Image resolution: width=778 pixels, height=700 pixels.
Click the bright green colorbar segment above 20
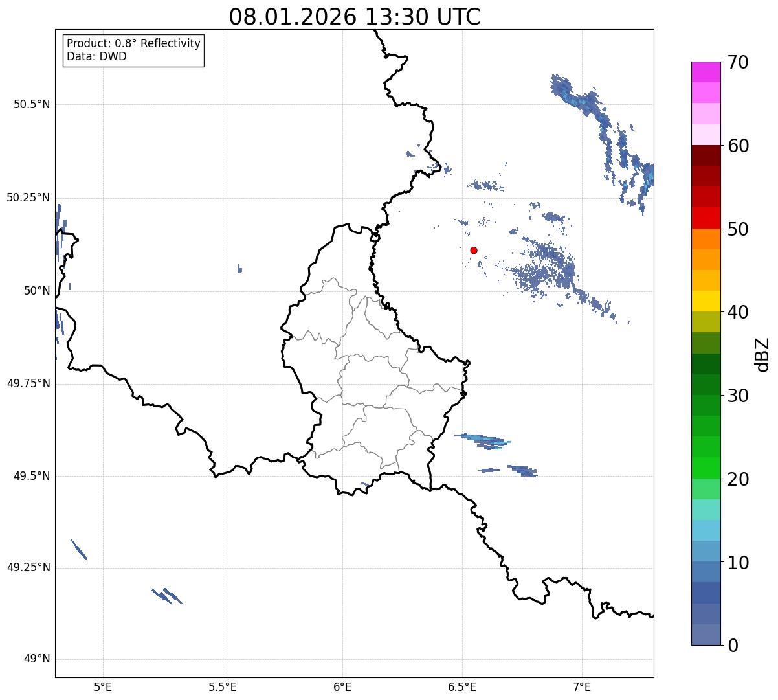pyautogui.click(x=706, y=468)
